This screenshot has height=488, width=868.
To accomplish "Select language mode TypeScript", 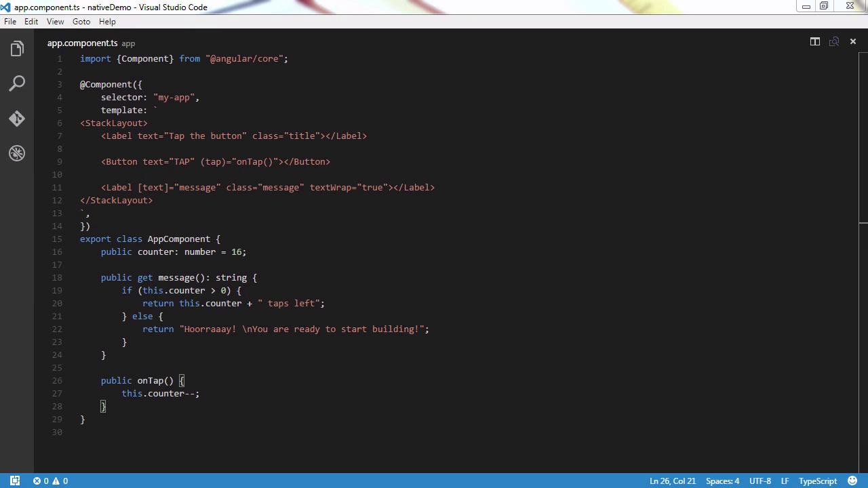I will [x=818, y=481].
